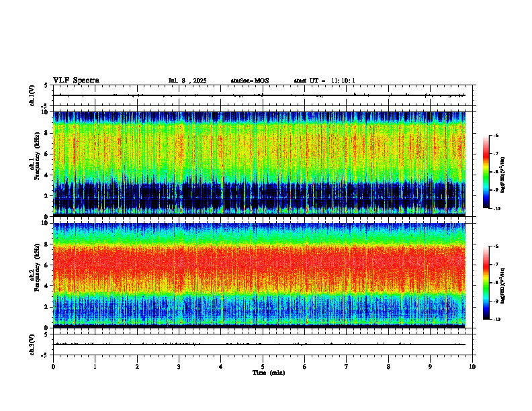532x411 pixels.
Task: Click the ch.1 color bar log(PSD) units label
Action: [x=503, y=175]
